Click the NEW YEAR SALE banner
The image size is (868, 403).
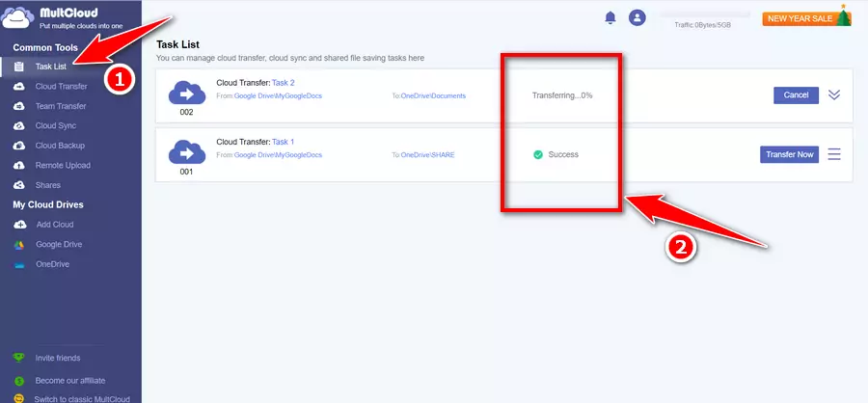pyautogui.click(x=806, y=17)
